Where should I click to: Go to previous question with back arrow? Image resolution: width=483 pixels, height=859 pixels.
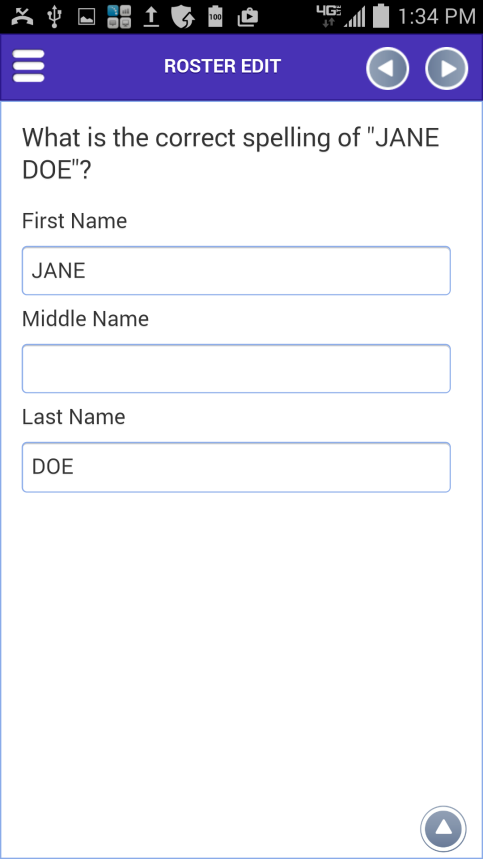(x=387, y=68)
